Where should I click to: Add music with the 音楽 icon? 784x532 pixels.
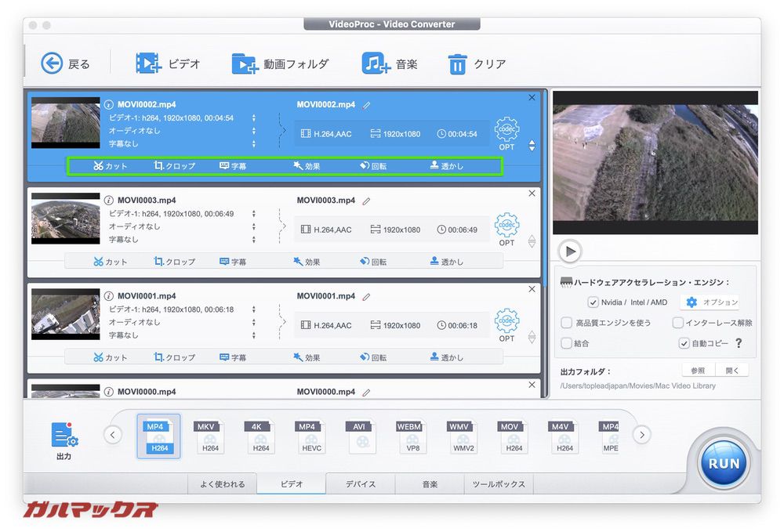pyautogui.click(x=376, y=63)
